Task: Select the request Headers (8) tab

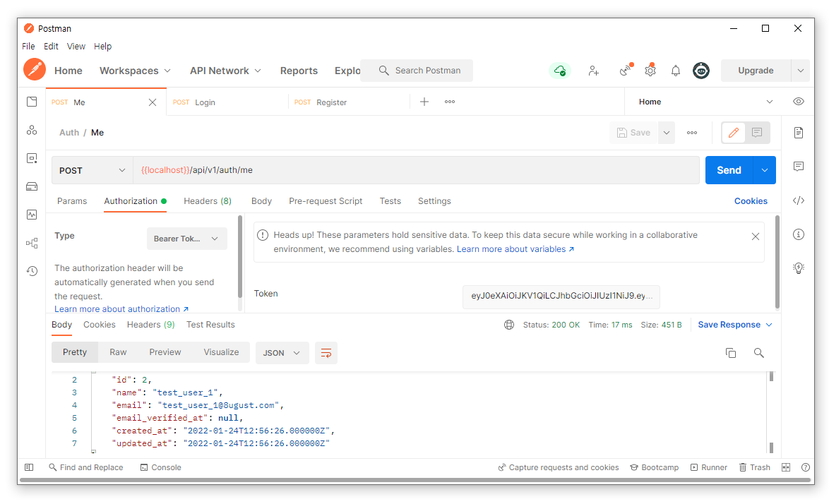Action: point(208,201)
